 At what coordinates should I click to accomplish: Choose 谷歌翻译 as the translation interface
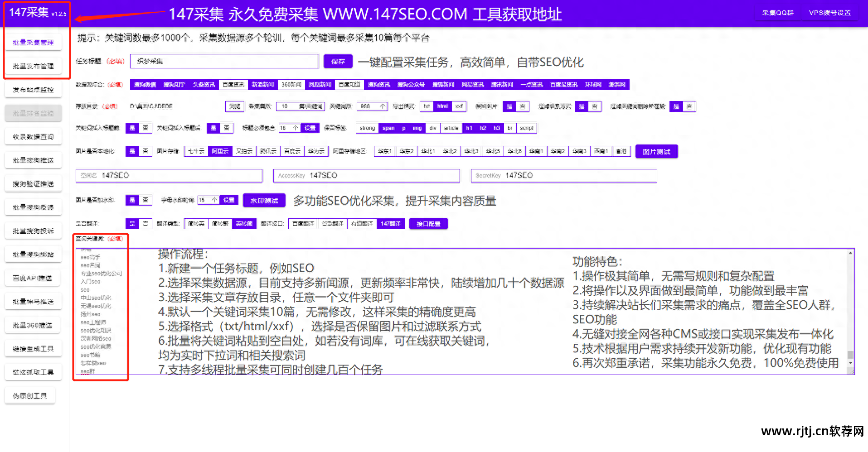(332, 223)
